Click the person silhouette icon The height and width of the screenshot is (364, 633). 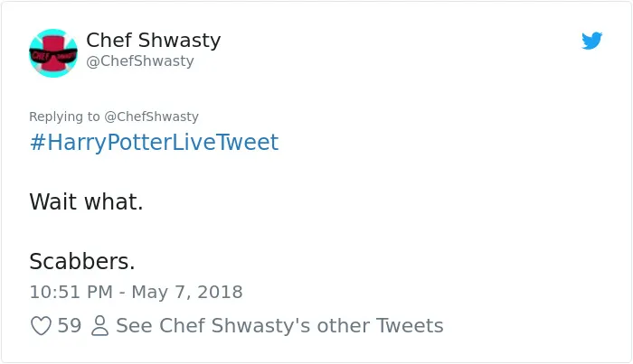99,326
